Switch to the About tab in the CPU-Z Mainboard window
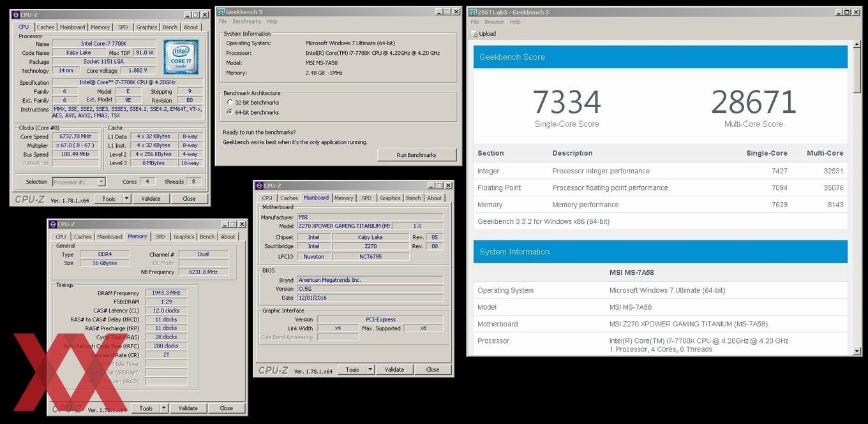Screen dimensions: 868x424 435,198
